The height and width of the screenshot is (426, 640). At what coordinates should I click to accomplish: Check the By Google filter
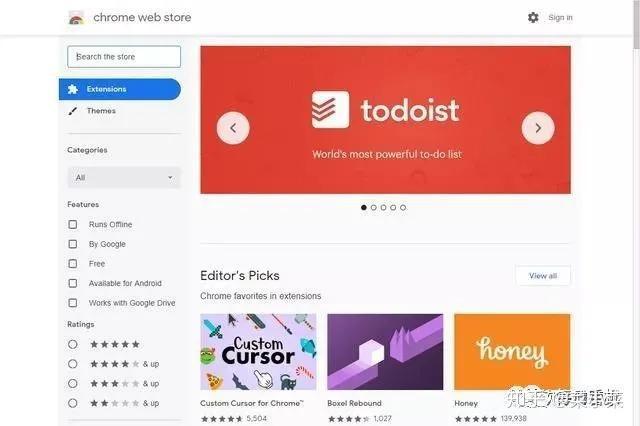pos(73,244)
